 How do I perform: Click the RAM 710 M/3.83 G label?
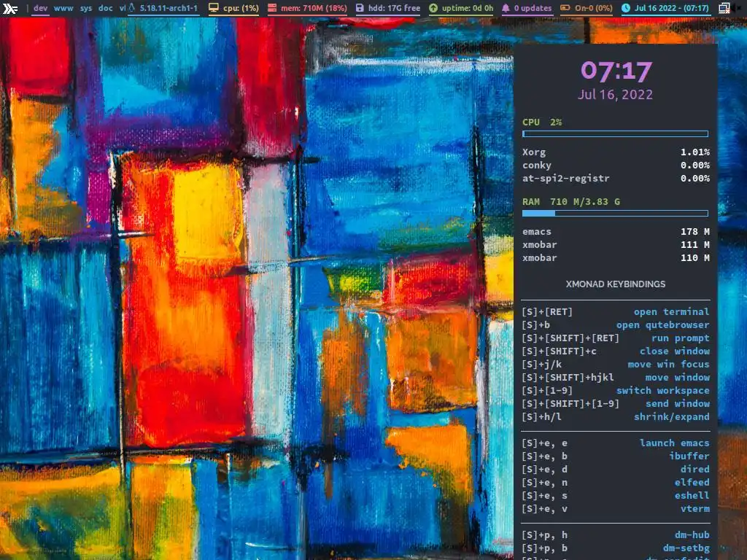tap(571, 202)
